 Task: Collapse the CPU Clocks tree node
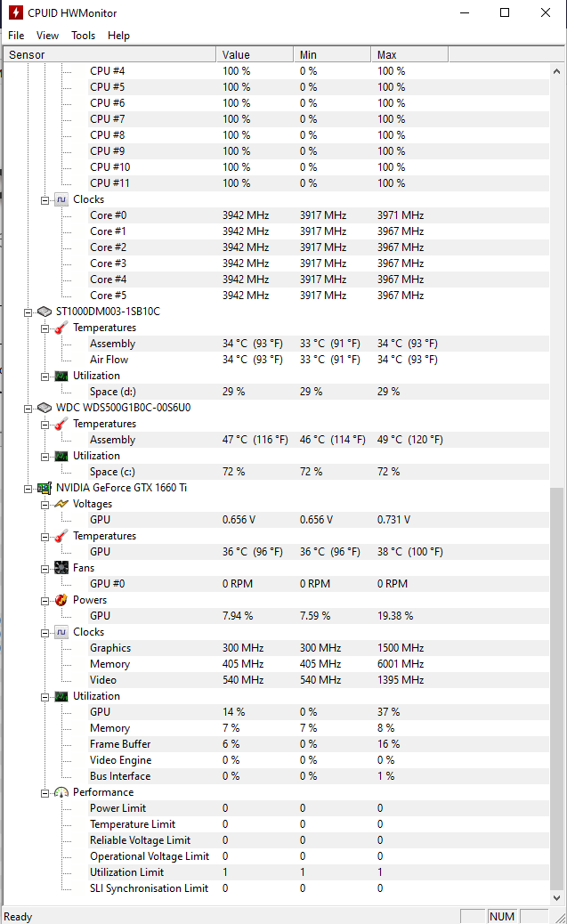[x=45, y=199]
